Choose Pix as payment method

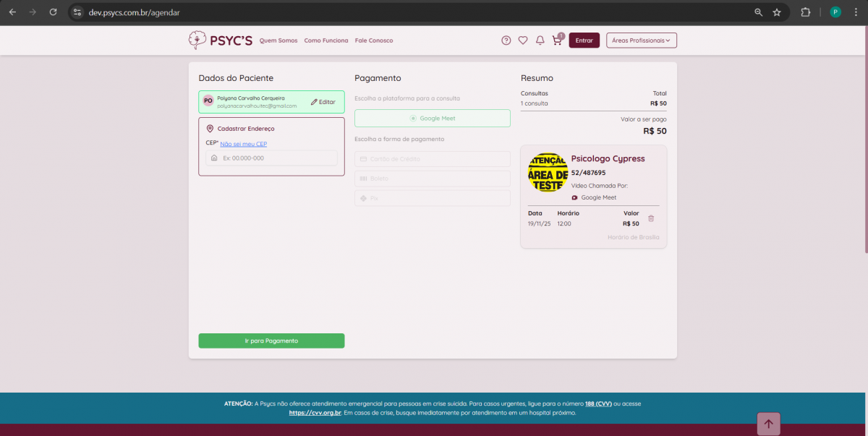(432, 198)
